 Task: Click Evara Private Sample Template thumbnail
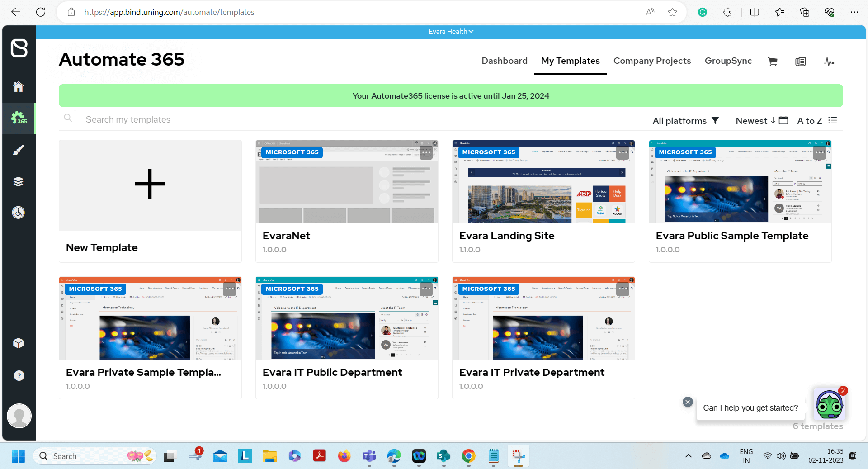[150, 318]
